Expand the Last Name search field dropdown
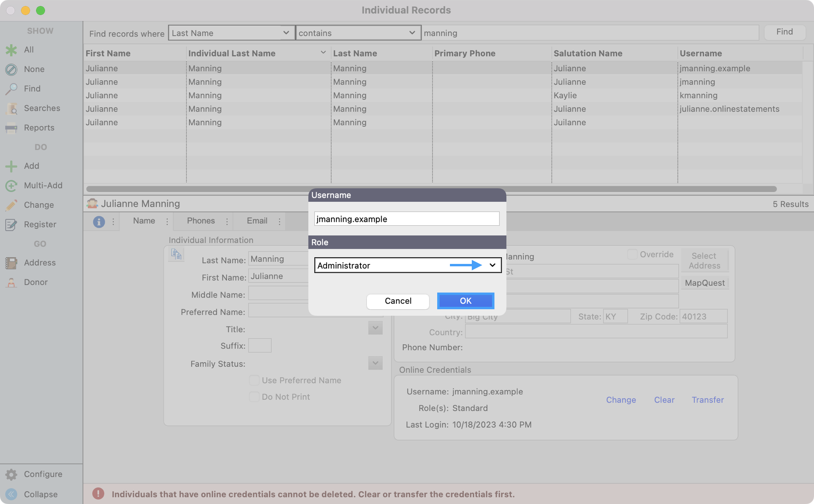Viewport: 814px width, 504px height. tap(286, 33)
